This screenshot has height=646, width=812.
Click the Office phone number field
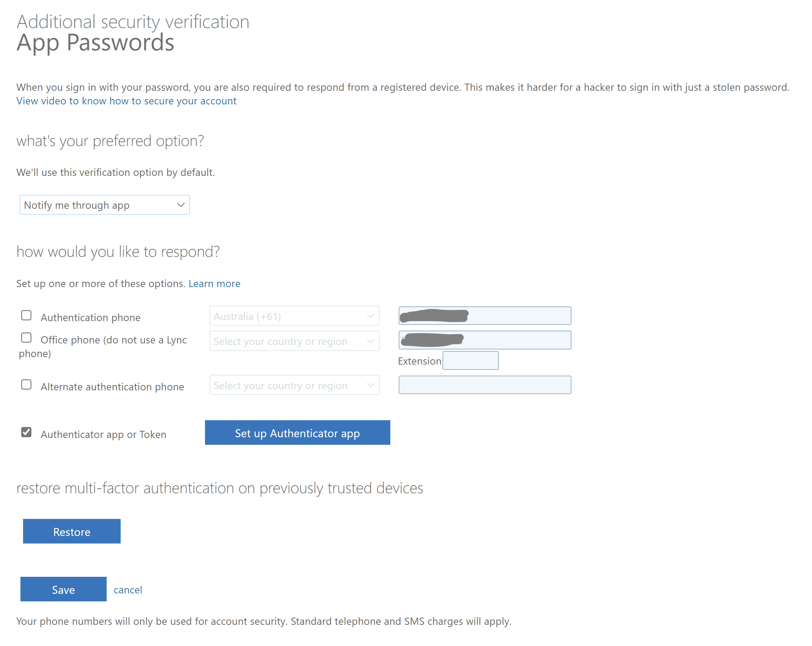pos(518,340)
